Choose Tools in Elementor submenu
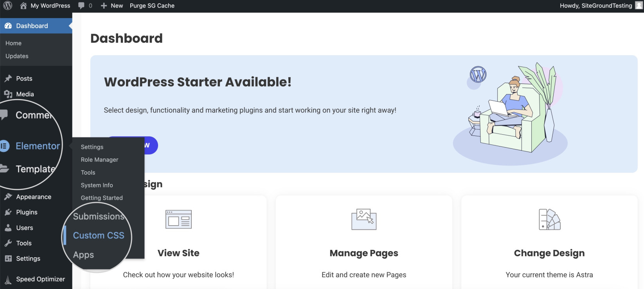 pyautogui.click(x=88, y=172)
